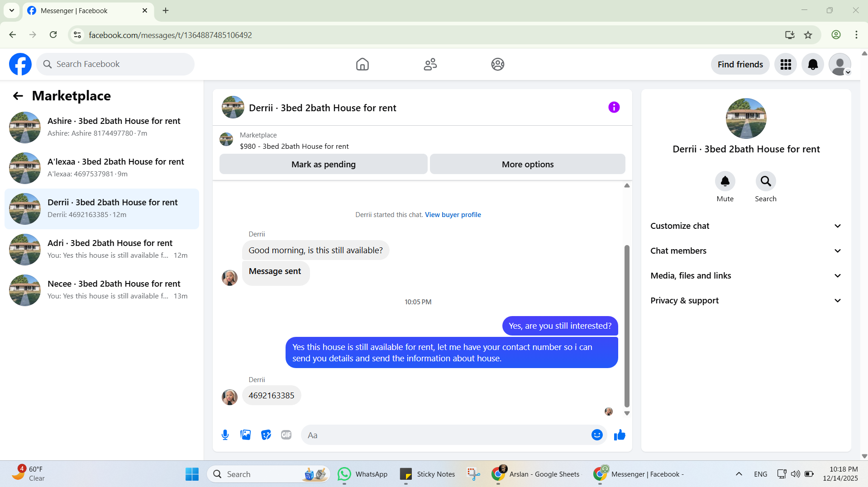Image resolution: width=868 pixels, height=487 pixels.
Task: Click Mark as pending button
Action: click(x=324, y=164)
